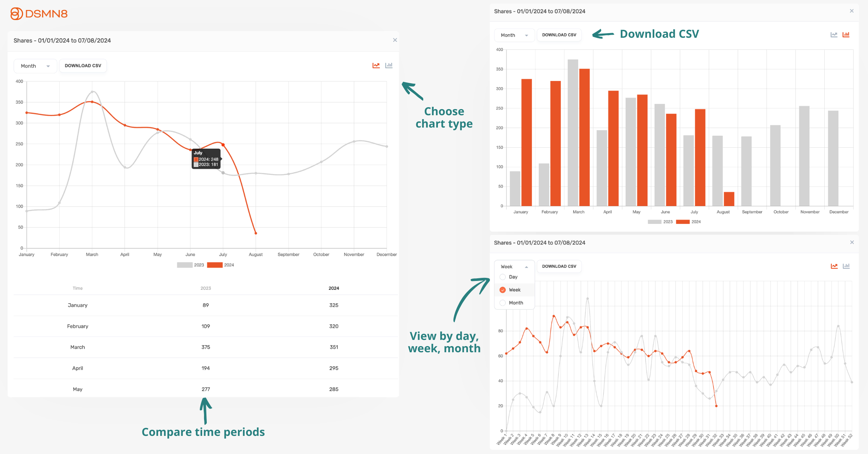Switch to line chart in left panel
The height and width of the screenshot is (454, 868).
pyautogui.click(x=376, y=66)
